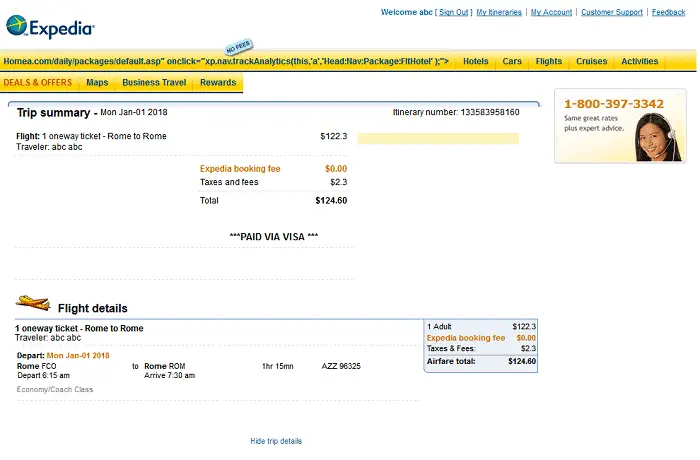The image size is (700, 460).
Task: Click Economy/Coach Class text
Action: 55,389
